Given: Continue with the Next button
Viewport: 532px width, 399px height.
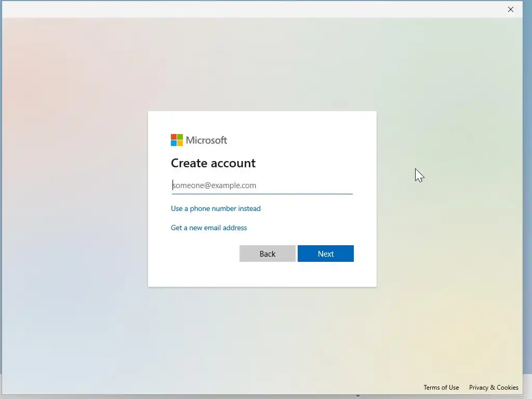Looking at the screenshot, I should (x=326, y=254).
